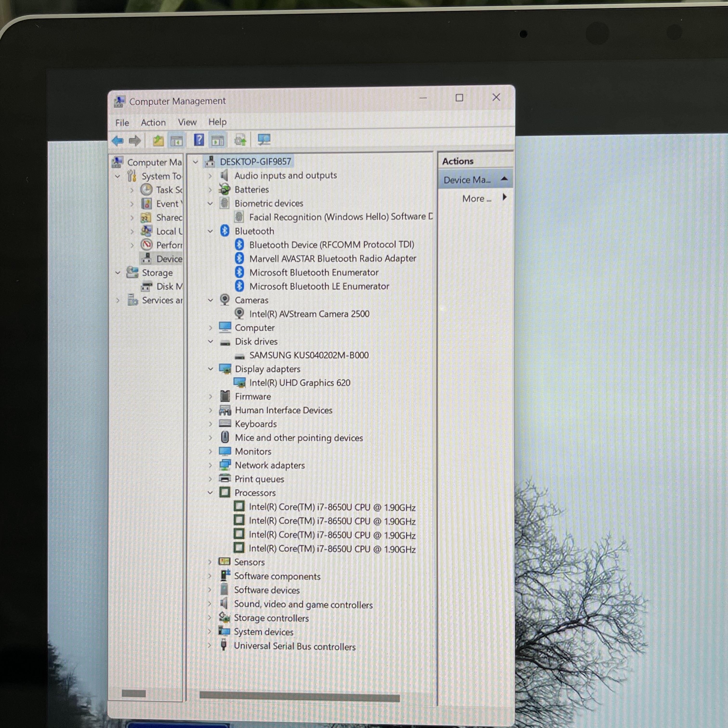This screenshot has height=728, width=728.
Task: Toggle the Show/Hide Action Pane icon
Action: (x=218, y=141)
